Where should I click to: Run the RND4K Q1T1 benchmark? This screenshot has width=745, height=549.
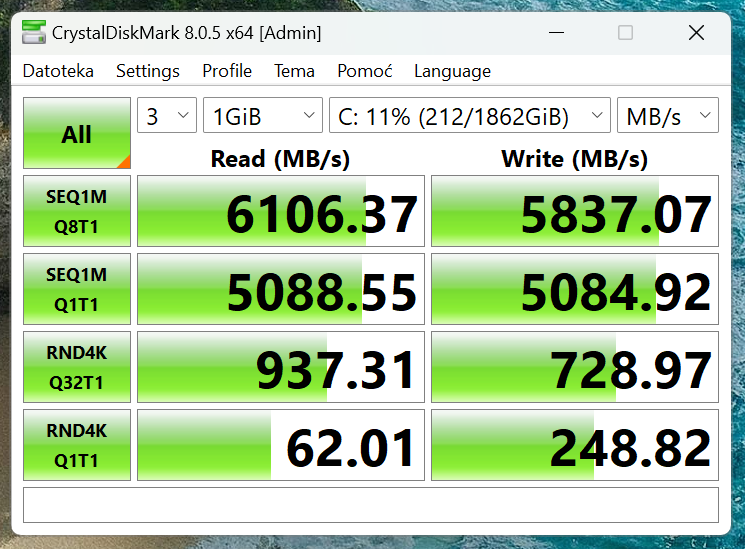point(77,445)
